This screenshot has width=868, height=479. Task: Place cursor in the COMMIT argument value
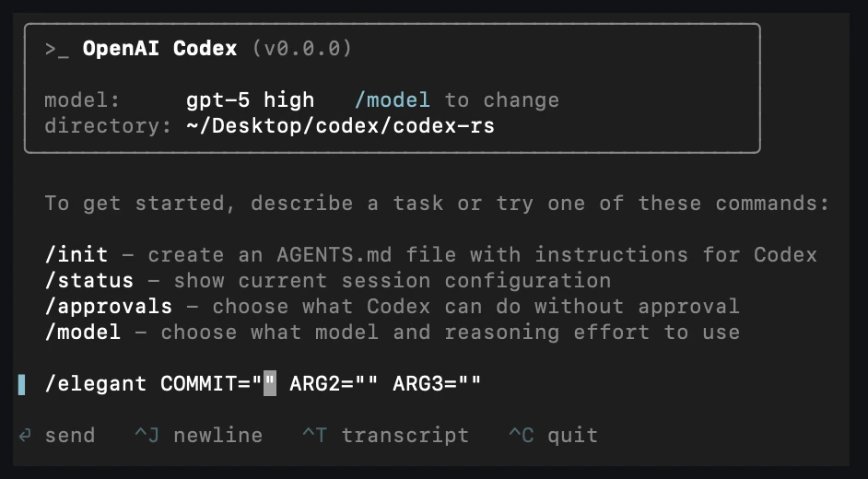click(270, 383)
